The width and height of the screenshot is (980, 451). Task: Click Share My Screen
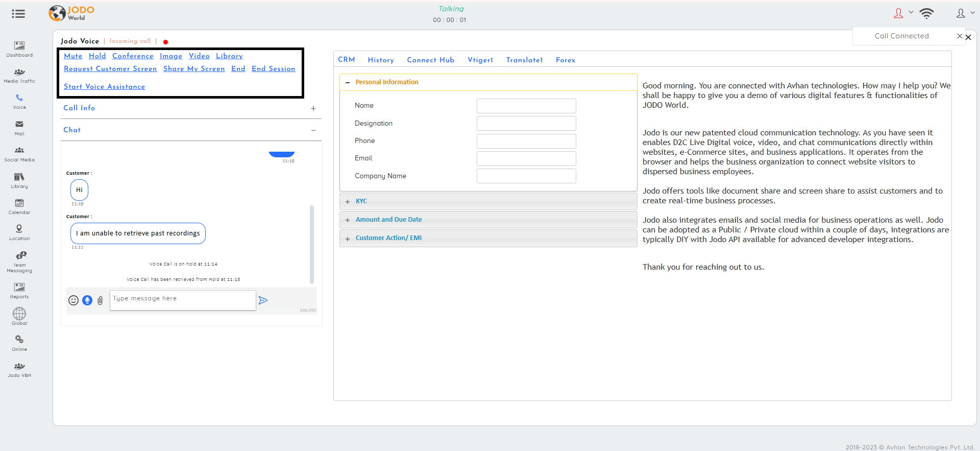click(x=194, y=69)
